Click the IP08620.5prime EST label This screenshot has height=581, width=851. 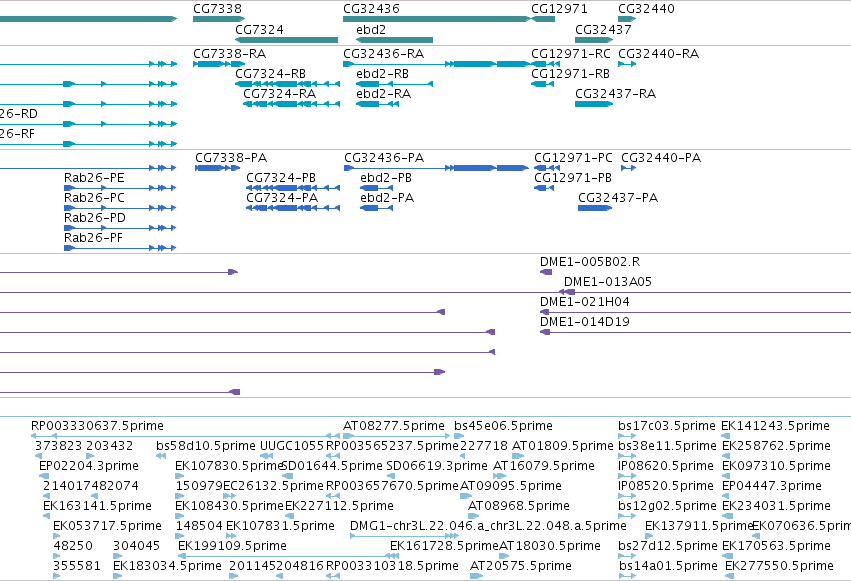tap(666, 466)
